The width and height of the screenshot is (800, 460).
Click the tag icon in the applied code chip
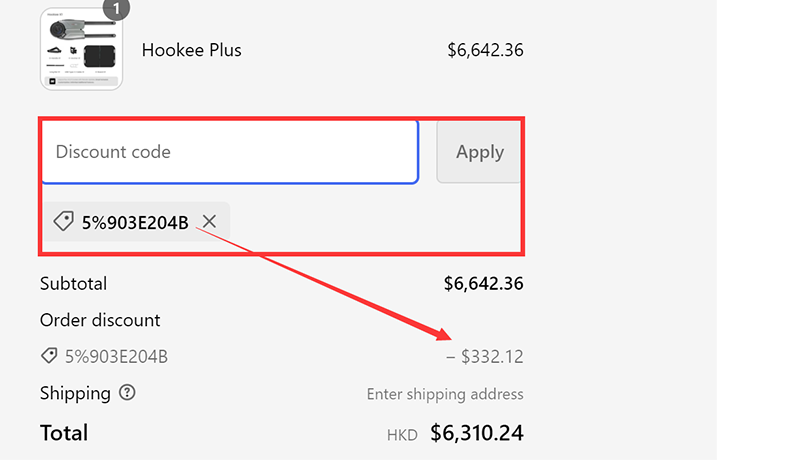pos(63,221)
